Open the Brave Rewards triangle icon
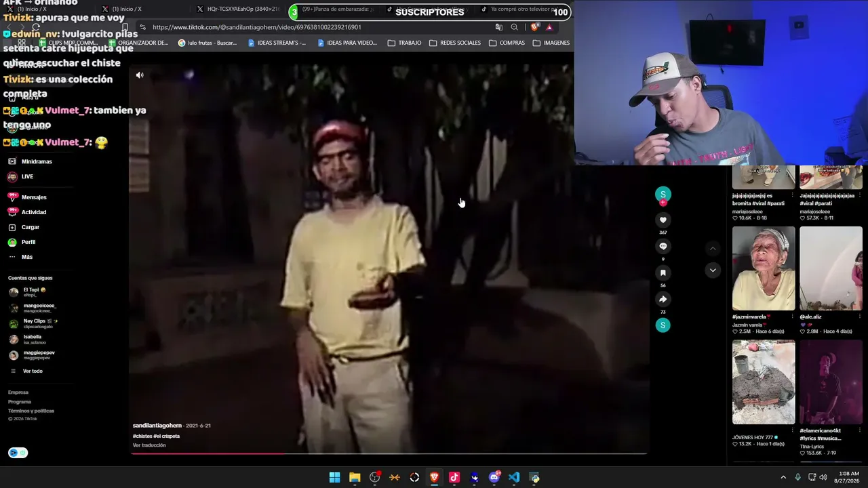This screenshot has height=488, width=868. (x=549, y=27)
